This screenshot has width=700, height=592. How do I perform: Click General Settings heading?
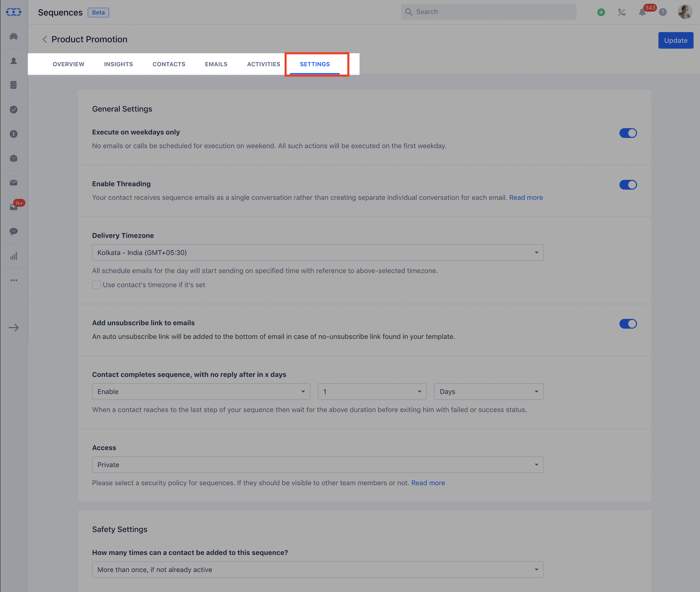click(x=122, y=109)
